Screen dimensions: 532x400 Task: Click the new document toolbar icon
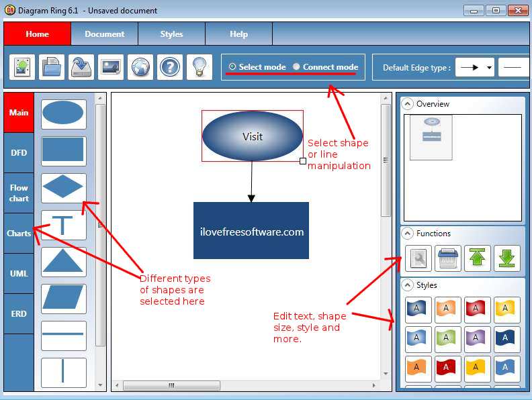(x=22, y=67)
